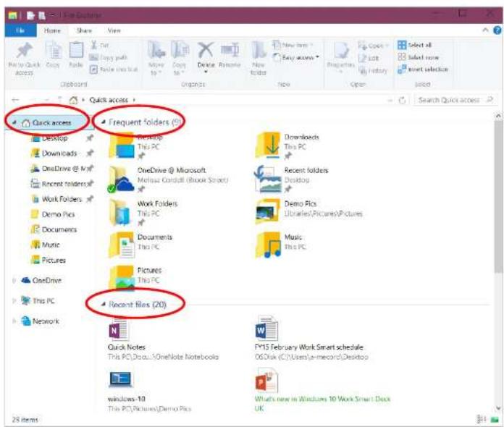Click the Properties ribbon icon

(341, 51)
